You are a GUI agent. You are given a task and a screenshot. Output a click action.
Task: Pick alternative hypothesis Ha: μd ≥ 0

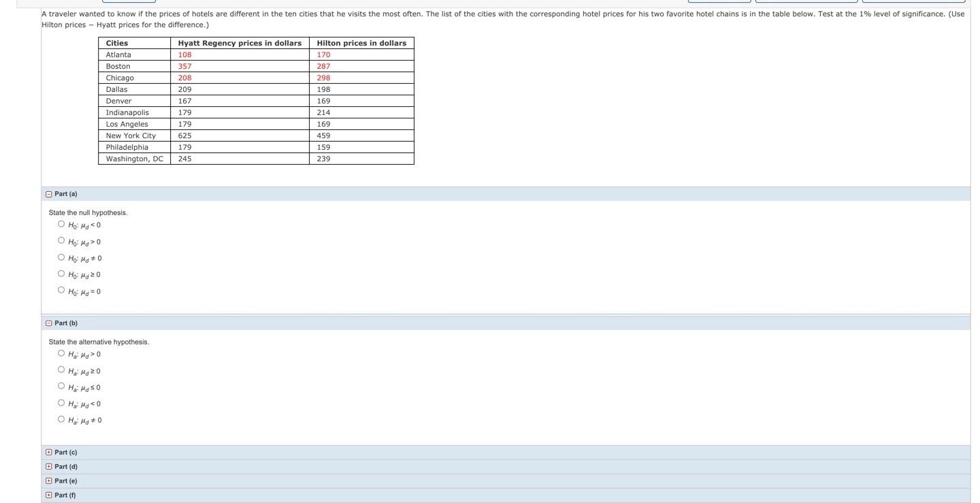(61, 370)
